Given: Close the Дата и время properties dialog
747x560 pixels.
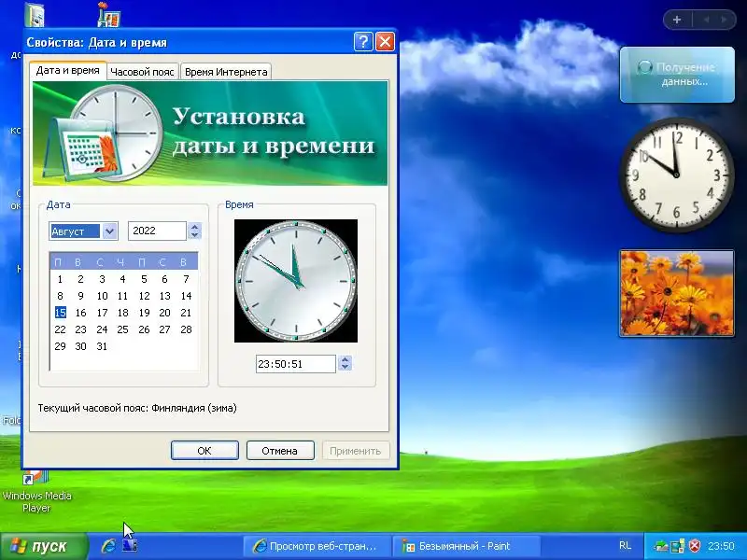Looking at the screenshot, I should tap(385, 42).
